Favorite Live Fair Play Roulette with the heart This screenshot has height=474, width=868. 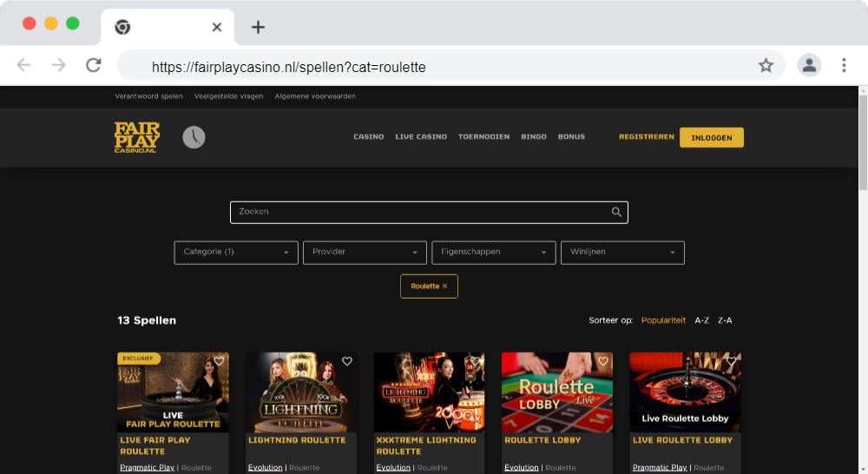(x=220, y=361)
